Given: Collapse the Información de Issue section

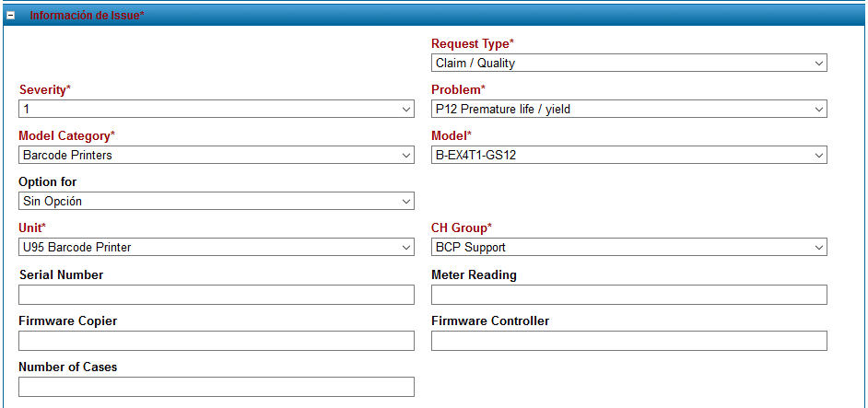Looking at the screenshot, I should pyautogui.click(x=11, y=16).
